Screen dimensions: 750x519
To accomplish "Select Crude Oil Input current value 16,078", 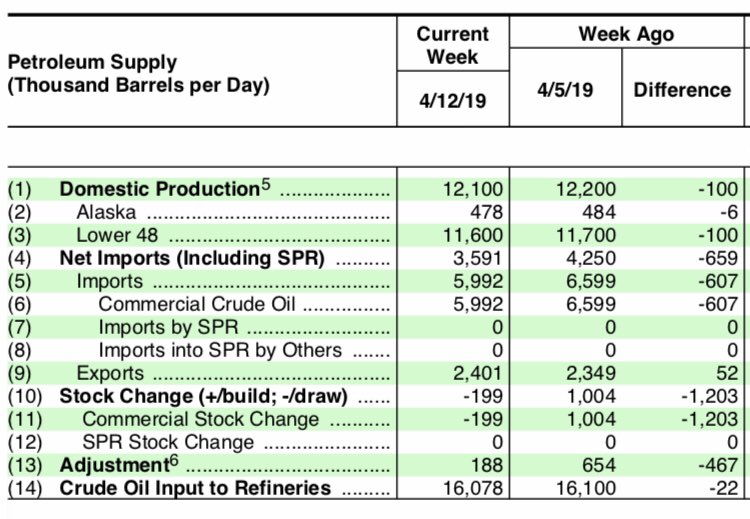I will click(472, 488).
